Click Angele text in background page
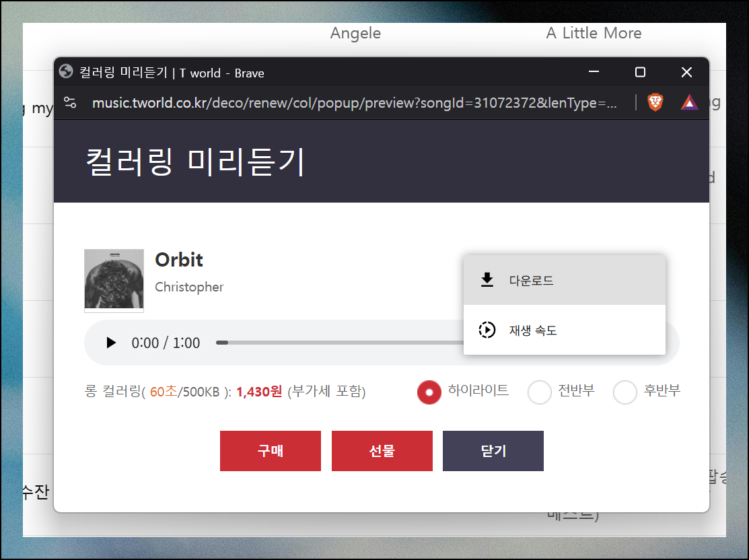The image size is (749, 560). pyautogui.click(x=355, y=33)
